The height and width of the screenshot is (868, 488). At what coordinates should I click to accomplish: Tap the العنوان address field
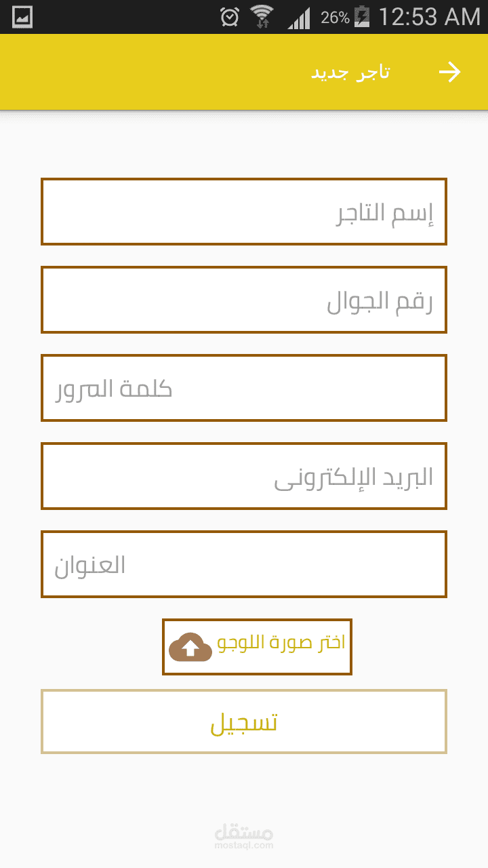coord(244,564)
